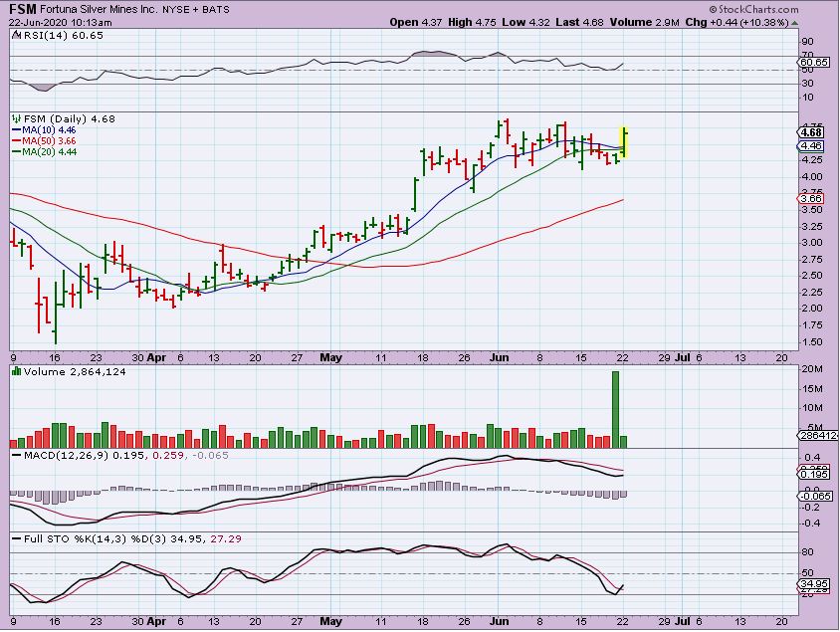Image resolution: width=840 pixels, height=632 pixels.
Task: Click the yellow-highlighted June 22 price bar
Action: [x=624, y=142]
